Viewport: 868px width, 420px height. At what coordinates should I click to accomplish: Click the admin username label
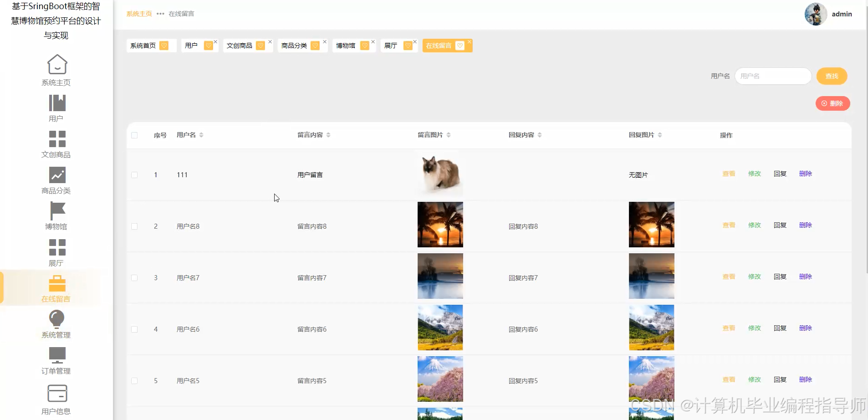[842, 14]
